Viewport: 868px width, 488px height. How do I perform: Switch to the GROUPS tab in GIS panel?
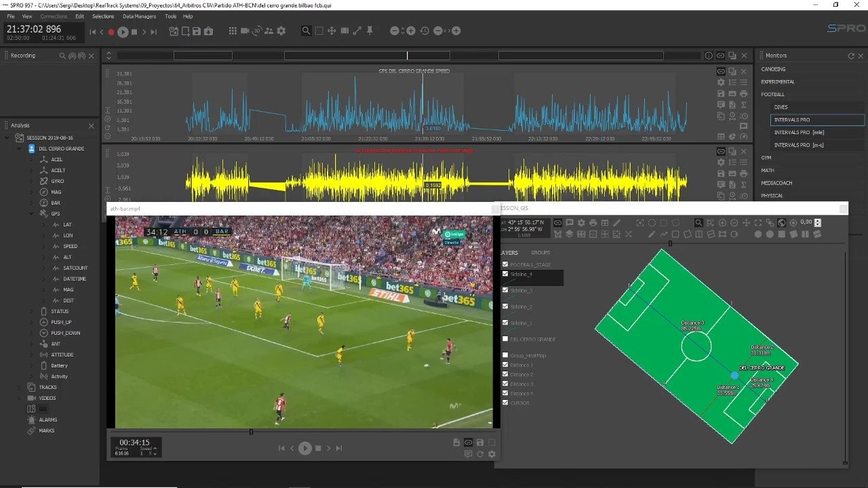pos(540,253)
